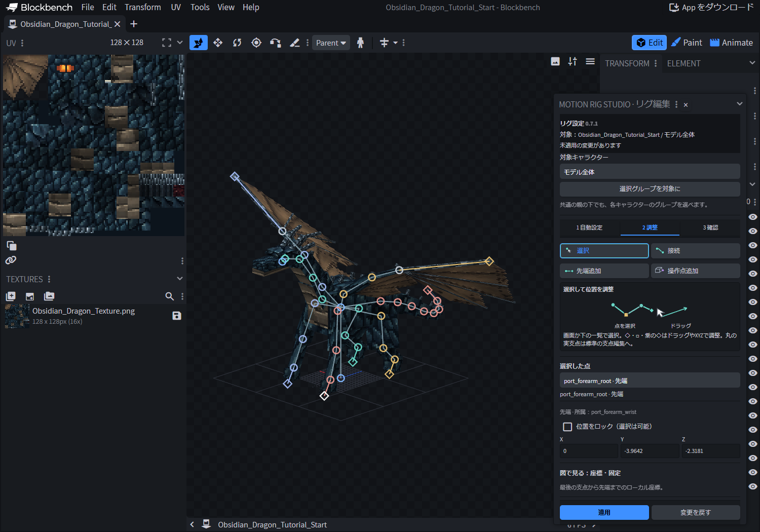Expand the centering tool dropdown arrow
The height and width of the screenshot is (532, 760).
[x=396, y=43]
